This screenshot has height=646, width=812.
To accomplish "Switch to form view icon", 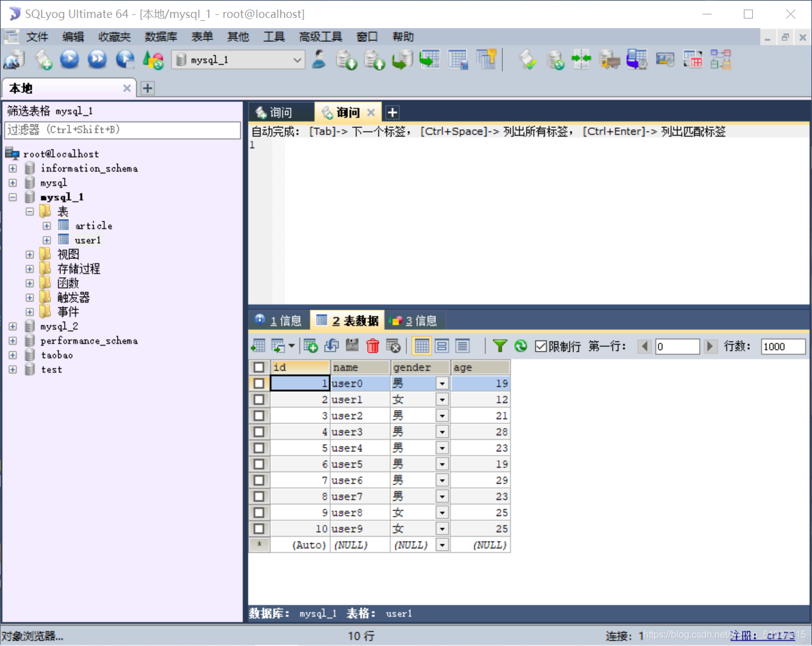I will click(442, 346).
